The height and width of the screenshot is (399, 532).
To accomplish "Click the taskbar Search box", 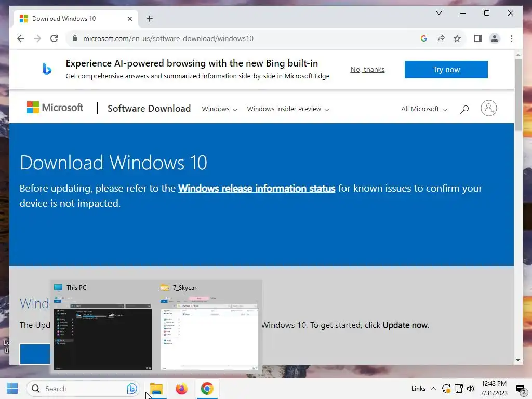I will (x=83, y=389).
